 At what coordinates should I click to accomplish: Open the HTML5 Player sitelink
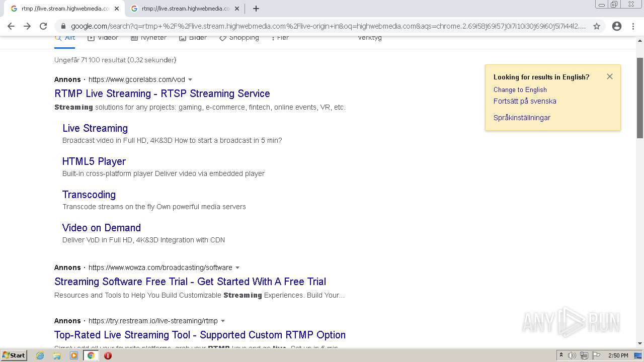94,161
